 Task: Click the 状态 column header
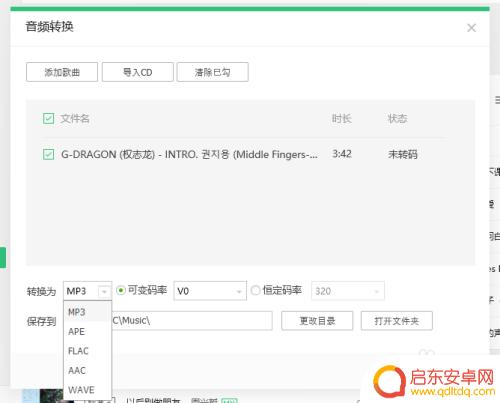397,118
